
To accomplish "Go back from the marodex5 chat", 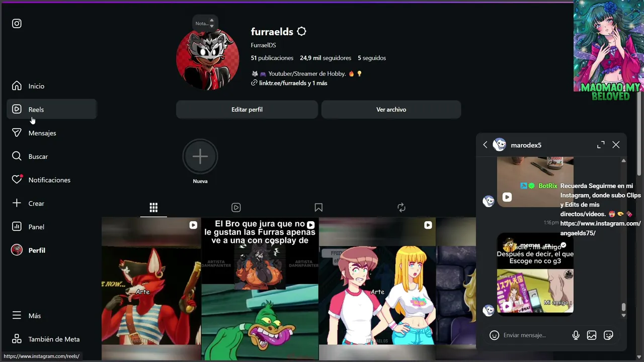I will click(x=485, y=145).
